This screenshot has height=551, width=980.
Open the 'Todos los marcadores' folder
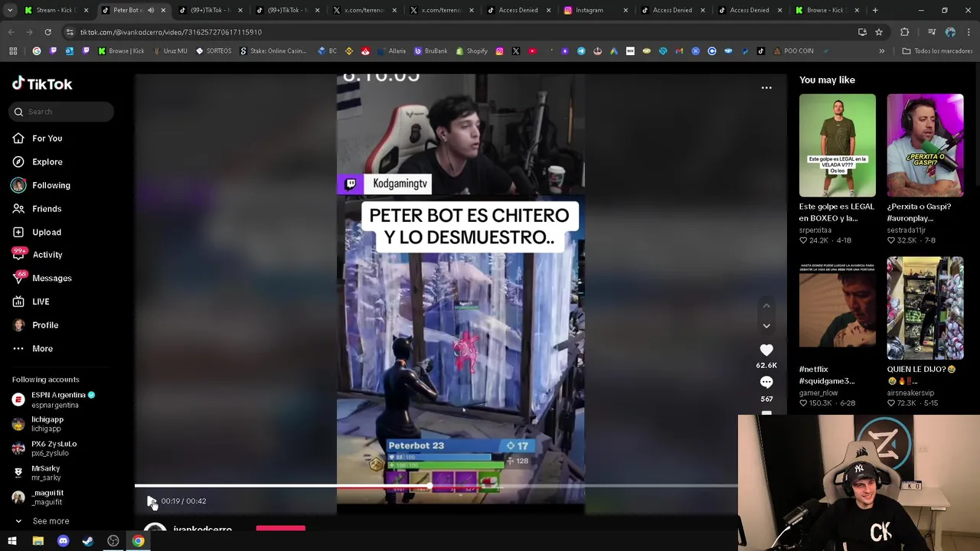pos(937,51)
